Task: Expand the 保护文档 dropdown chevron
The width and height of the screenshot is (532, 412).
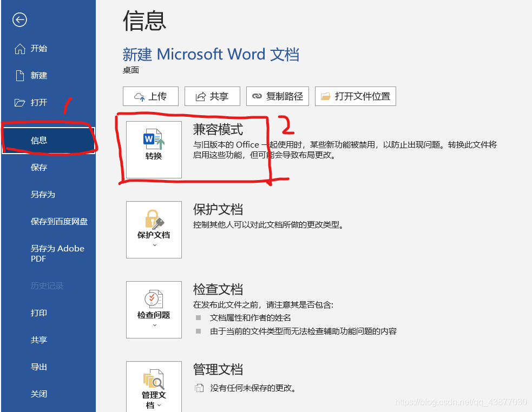Action: pyautogui.click(x=155, y=245)
